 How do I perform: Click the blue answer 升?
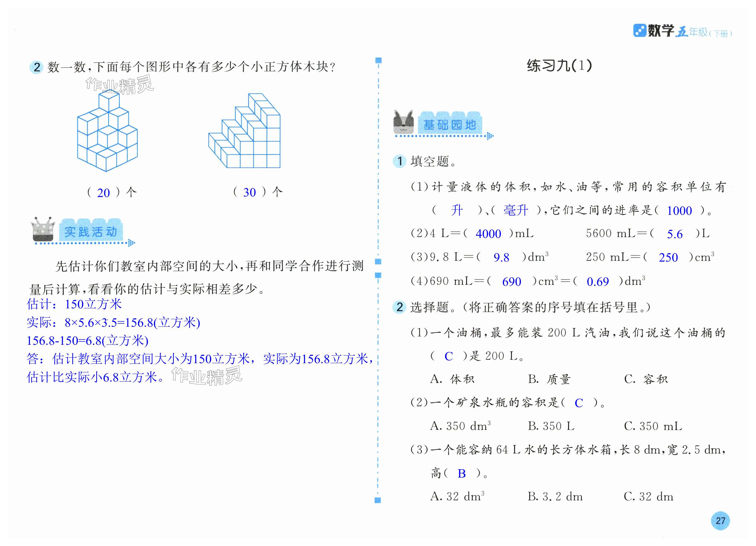coord(457,210)
